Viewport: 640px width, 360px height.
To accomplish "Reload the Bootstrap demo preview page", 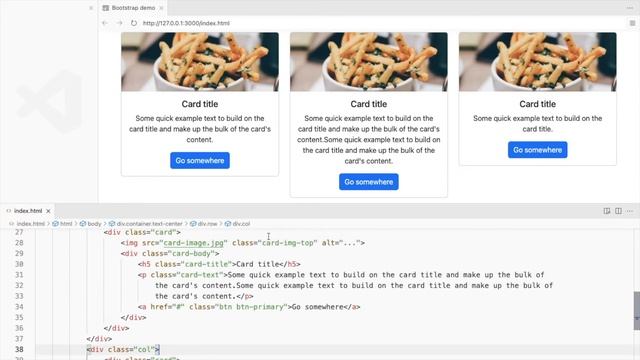I will pos(133,23).
